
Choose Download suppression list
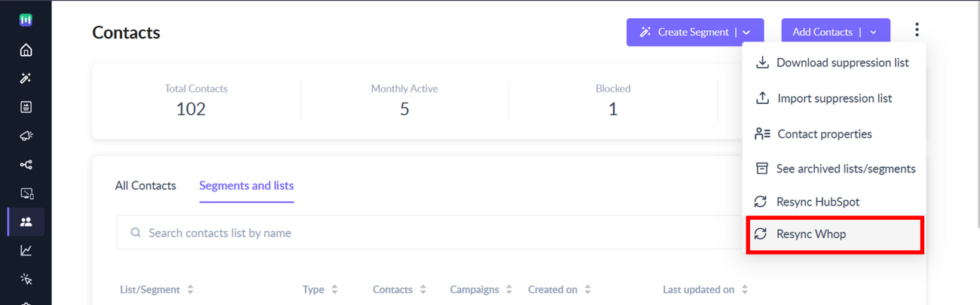coord(835,63)
